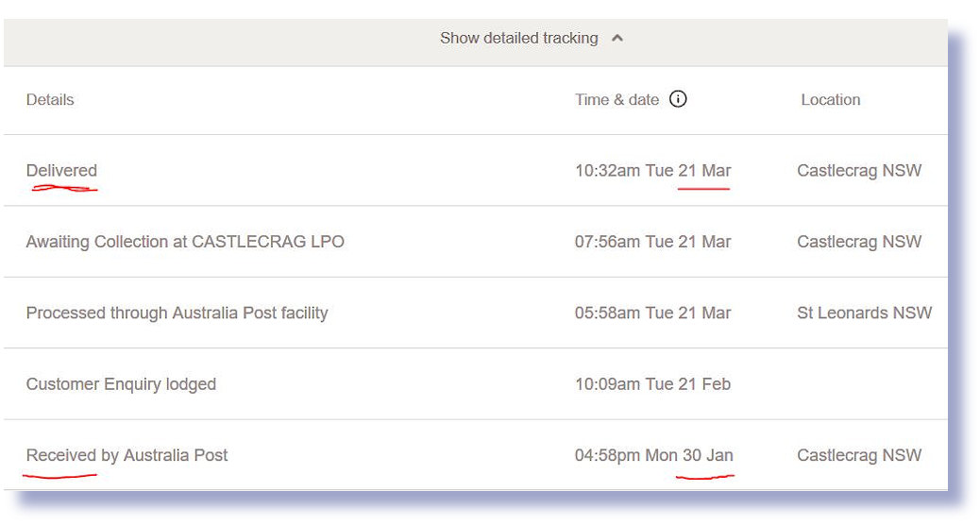
Task: Select the Time & date column header
Action: point(617,99)
